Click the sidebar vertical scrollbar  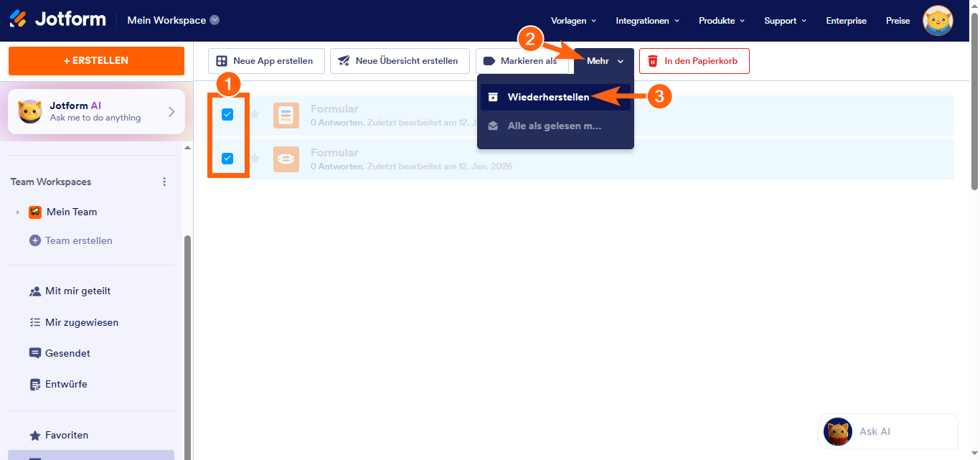click(x=188, y=347)
